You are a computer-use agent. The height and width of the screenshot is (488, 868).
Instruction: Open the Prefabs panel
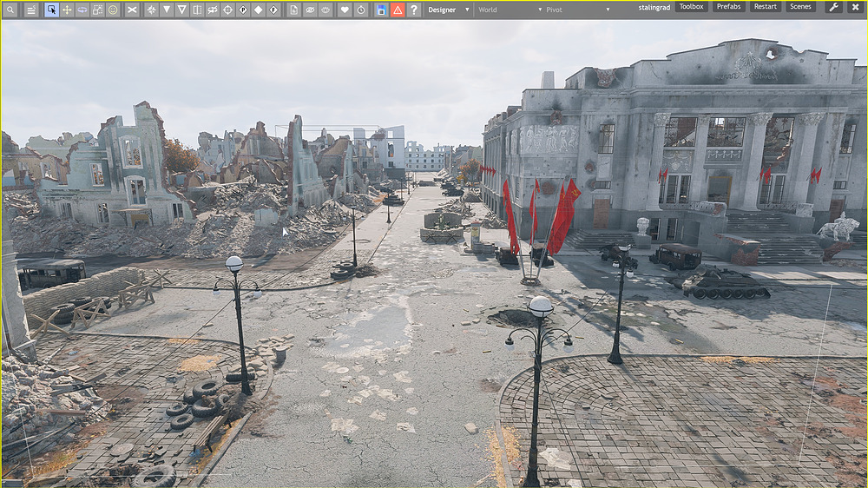(x=728, y=7)
